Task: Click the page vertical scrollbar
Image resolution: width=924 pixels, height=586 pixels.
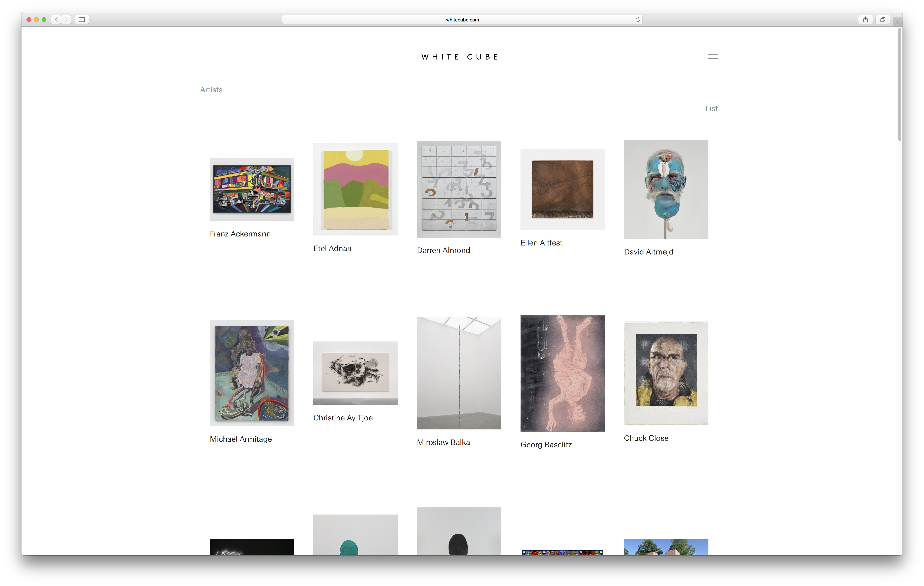Action: pyautogui.click(x=899, y=84)
